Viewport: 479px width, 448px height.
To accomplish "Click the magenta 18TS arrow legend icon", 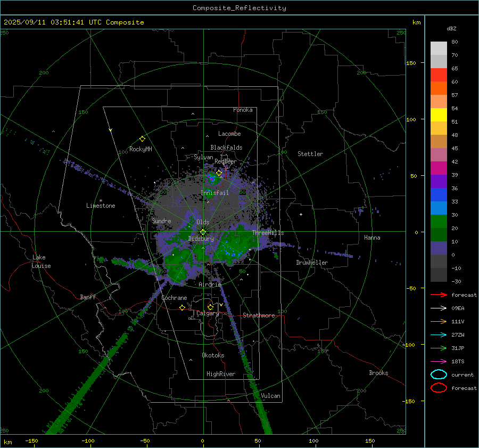I will click(439, 362).
